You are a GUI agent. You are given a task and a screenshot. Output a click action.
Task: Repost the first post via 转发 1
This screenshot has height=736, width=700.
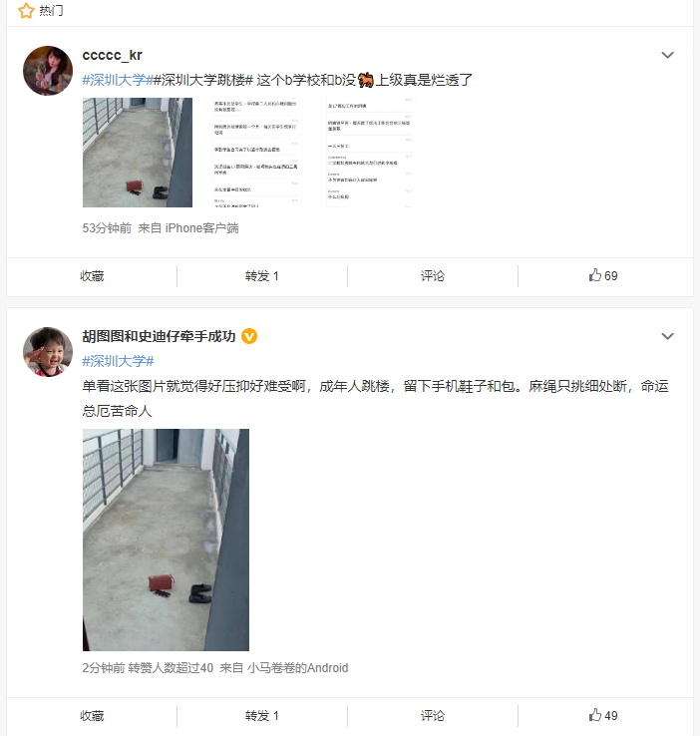262,275
